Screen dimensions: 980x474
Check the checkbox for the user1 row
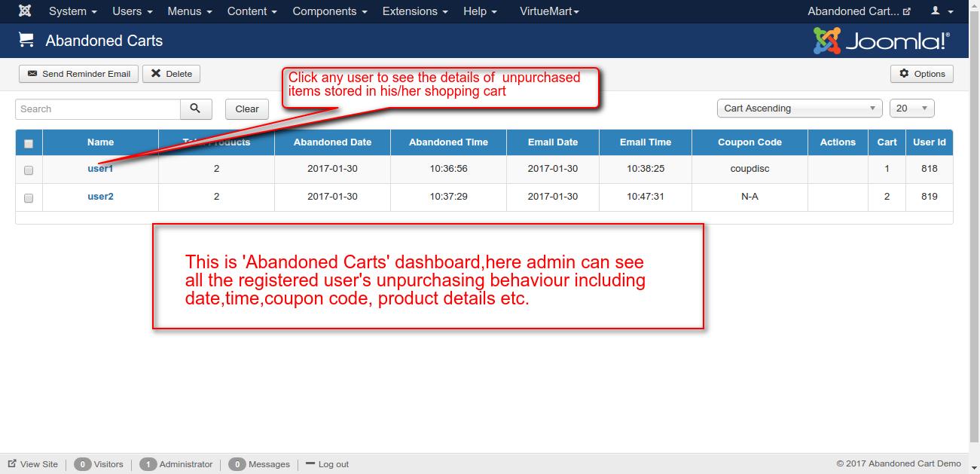29,170
